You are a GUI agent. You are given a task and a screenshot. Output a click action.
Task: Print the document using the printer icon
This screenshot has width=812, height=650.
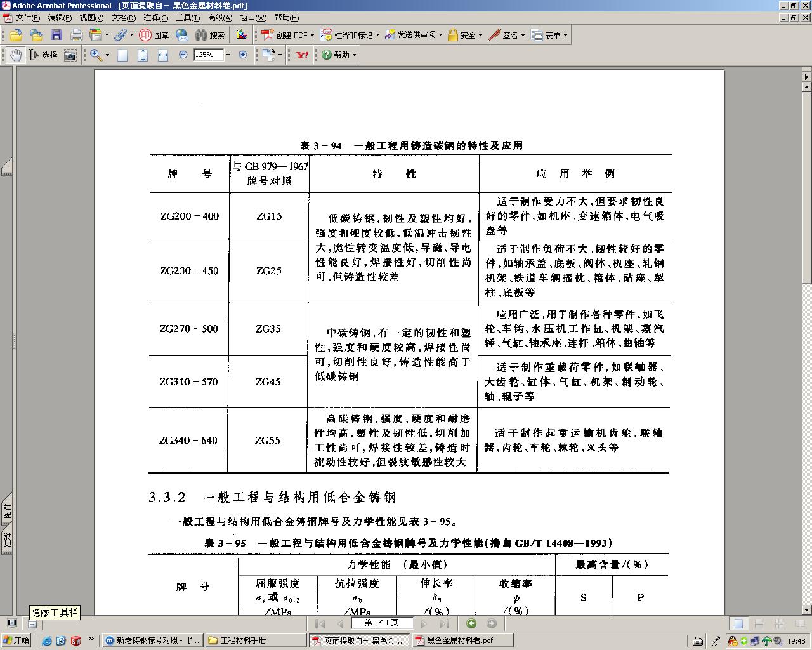click(x=76, y=35)
